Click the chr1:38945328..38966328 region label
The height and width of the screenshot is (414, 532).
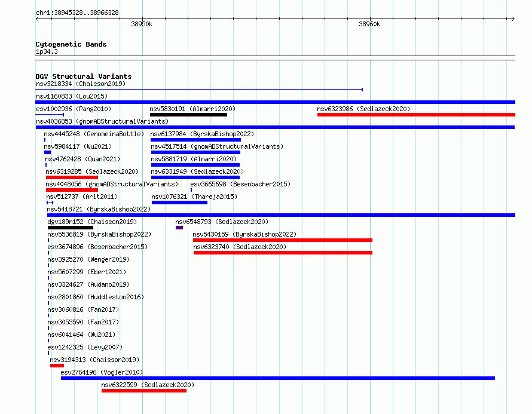[77, 13]
